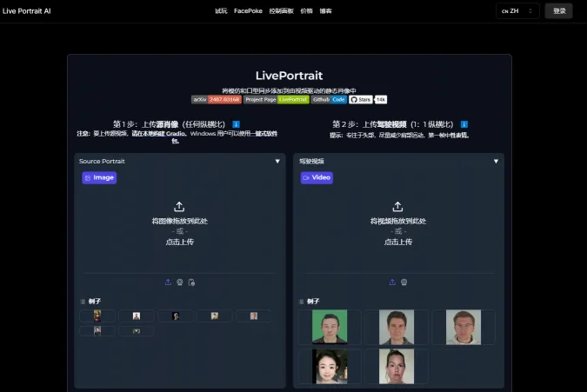Screen dimensions: 587x392
Task: Choose upload source icon under Source Portrait
Action: (168, 282)
